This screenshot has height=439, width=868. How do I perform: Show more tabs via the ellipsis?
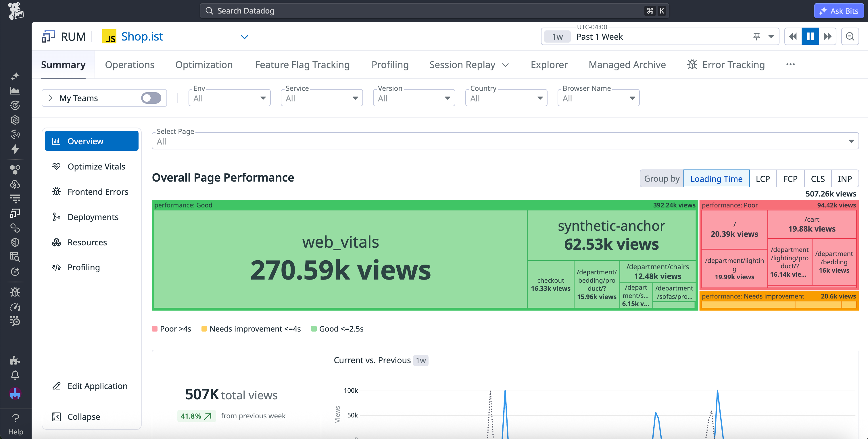790,64
